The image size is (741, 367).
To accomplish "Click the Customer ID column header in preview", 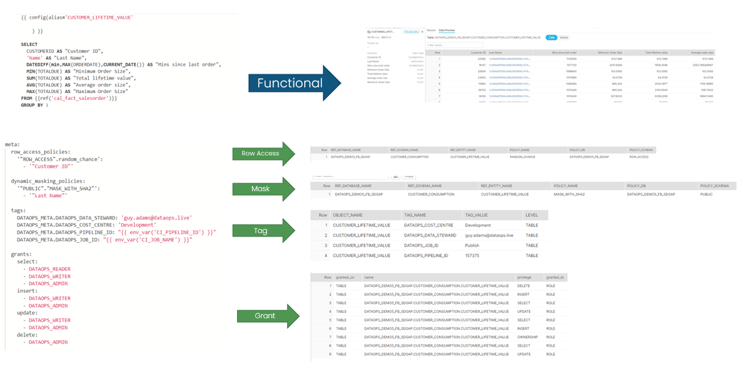I will (x=478, y=53).
